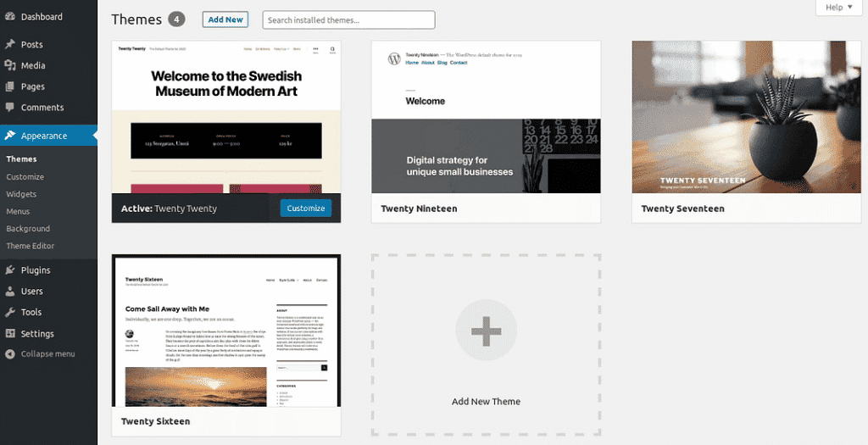Select the Twenty Seventeen theme screenshot
The height and width of the screenshot is (445, 868).
pyautogui.click(x=746, y=117)
